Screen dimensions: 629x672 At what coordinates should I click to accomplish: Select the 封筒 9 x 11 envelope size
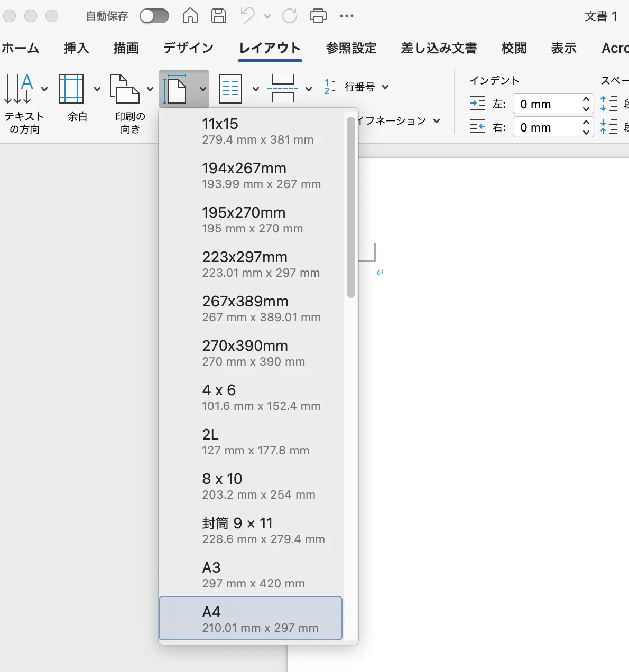pyautogui.click(x=251, y=530)
